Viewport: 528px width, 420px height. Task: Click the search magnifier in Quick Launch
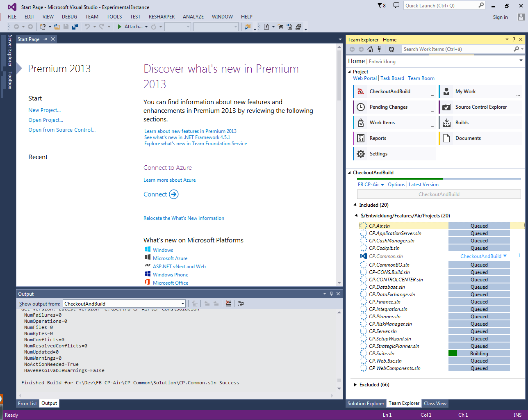(x=481, y=5)
